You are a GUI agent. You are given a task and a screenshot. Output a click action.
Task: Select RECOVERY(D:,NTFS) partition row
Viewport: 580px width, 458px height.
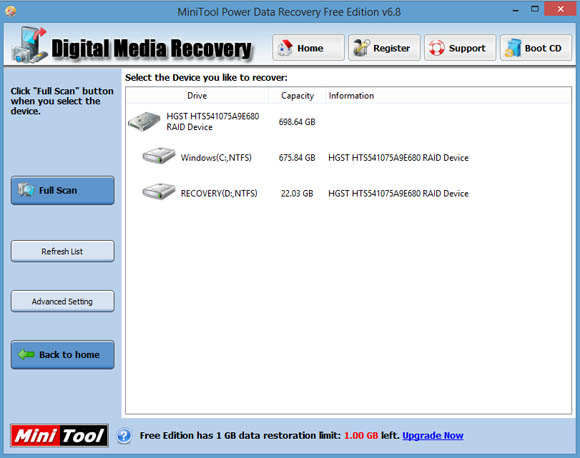[348, 193]
